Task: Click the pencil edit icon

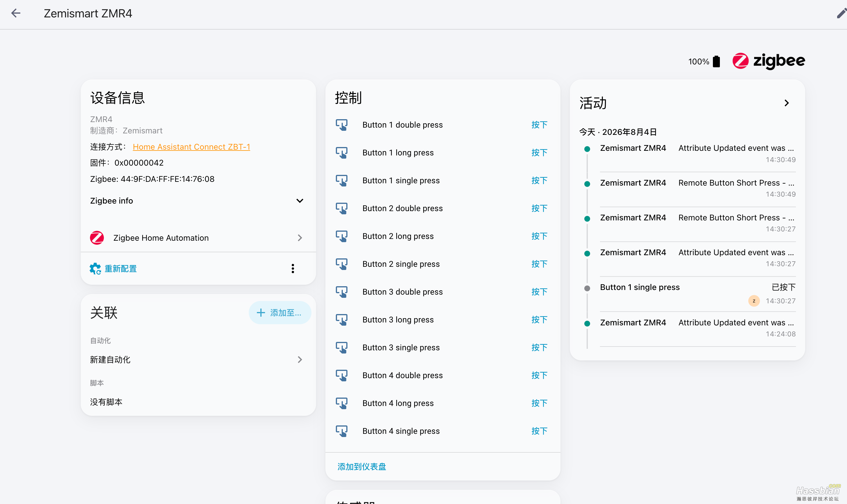Action: [x=841, y=14]
